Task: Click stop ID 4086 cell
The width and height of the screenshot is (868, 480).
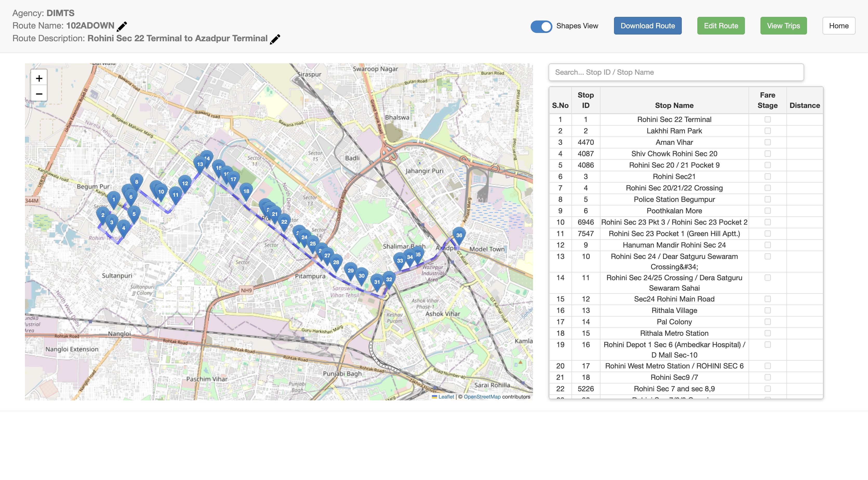Action: pos(586,165)
